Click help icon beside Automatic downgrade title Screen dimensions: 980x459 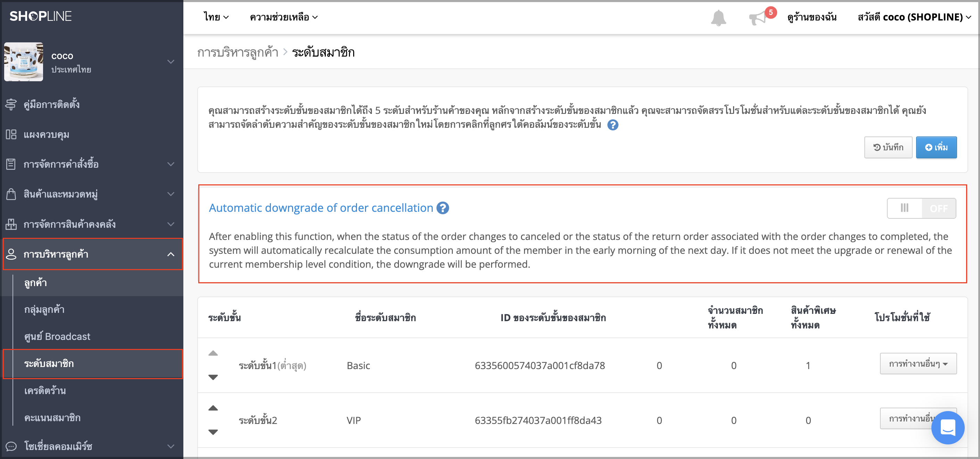[442, 208]
